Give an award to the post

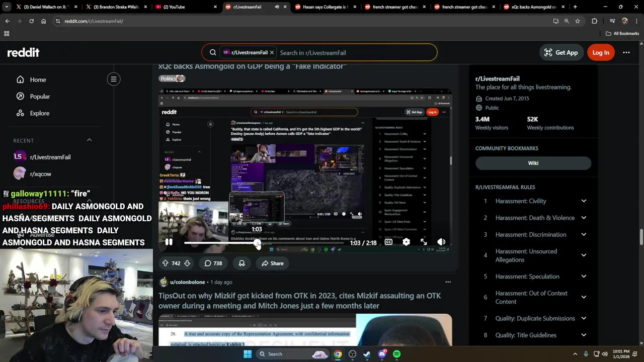click(x=242, y=263)
